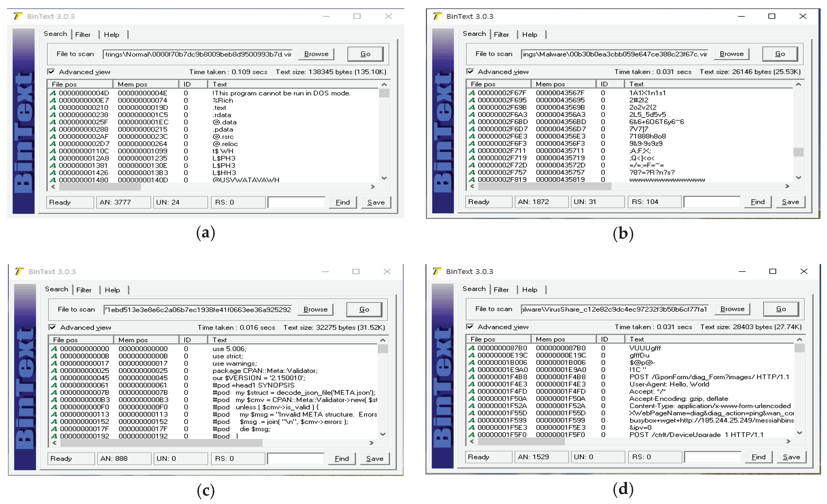This screenshot has height=504, width=827.
Task: Click the BinText logo icon in window (a) title bar
Action: (x=18, y=16)
